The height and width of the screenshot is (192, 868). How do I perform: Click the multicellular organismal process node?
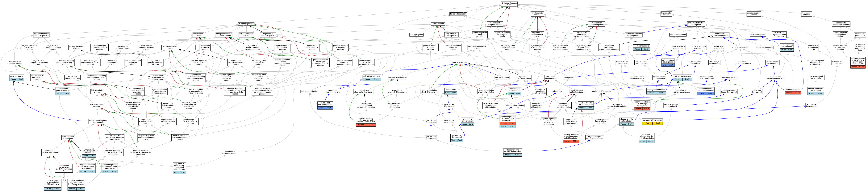point(596,24)
